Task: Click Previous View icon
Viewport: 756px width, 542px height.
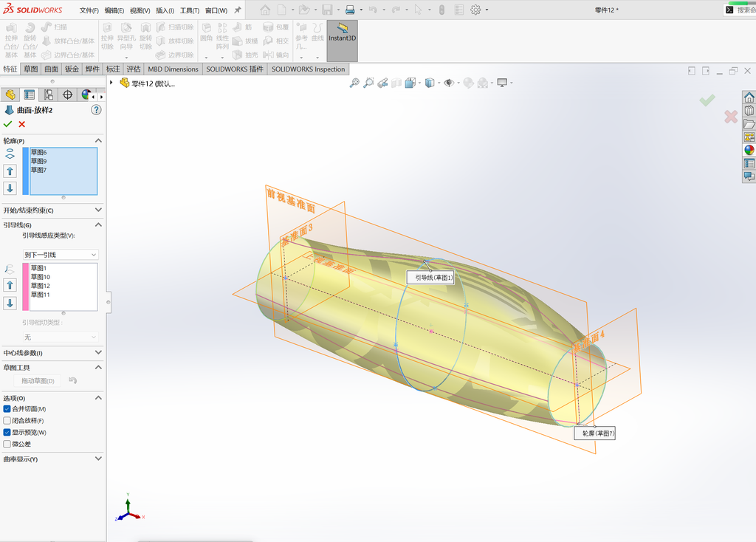Action: [383, 83]
